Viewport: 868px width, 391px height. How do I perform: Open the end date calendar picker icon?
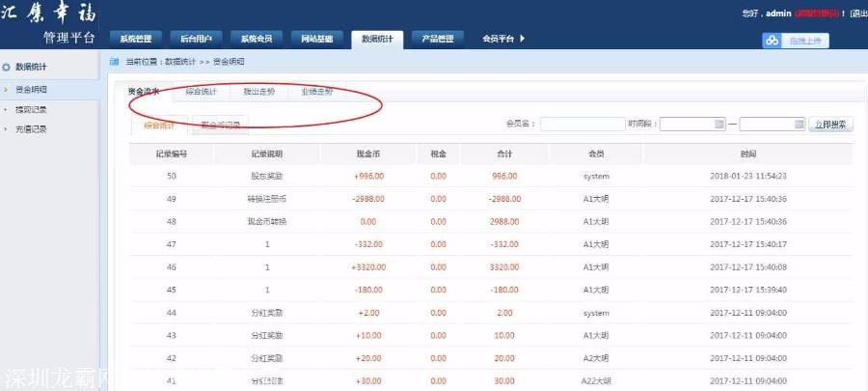(799, 125)
